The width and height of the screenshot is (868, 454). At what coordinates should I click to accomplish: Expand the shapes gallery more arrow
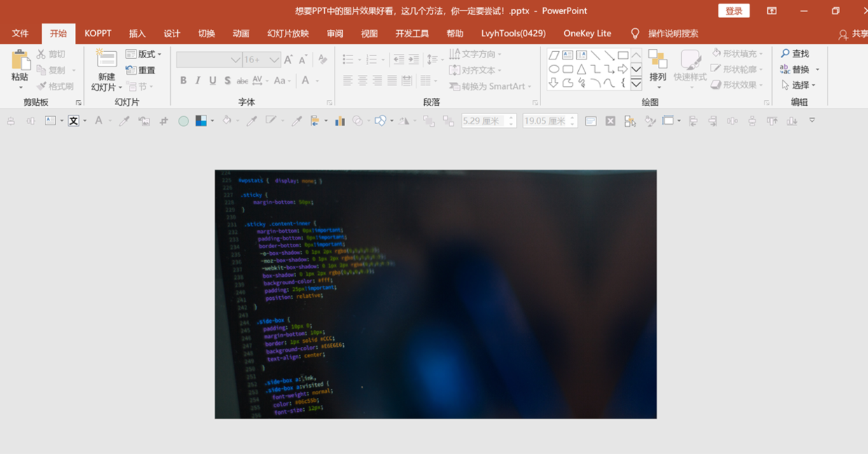click(636, 83)
